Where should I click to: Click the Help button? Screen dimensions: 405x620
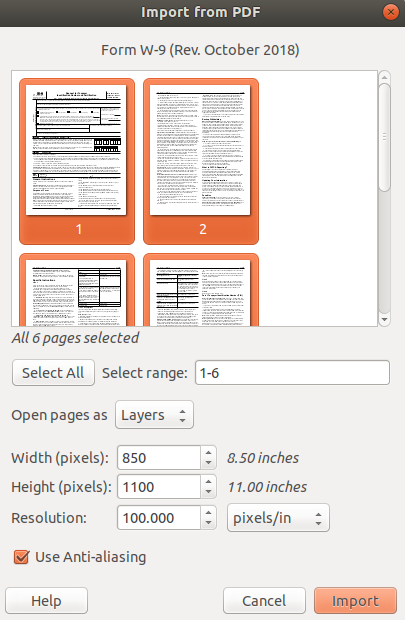tap(46, 601)
